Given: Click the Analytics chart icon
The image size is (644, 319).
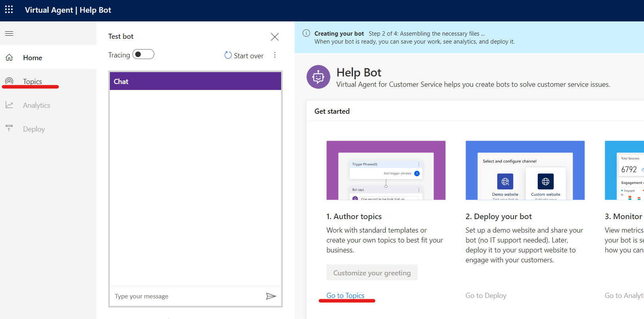Looking at the screenshot, I should [9, 105].
